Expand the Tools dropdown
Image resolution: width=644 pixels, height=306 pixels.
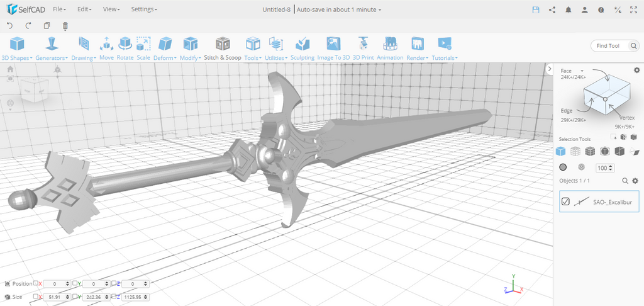pos(253,48)
